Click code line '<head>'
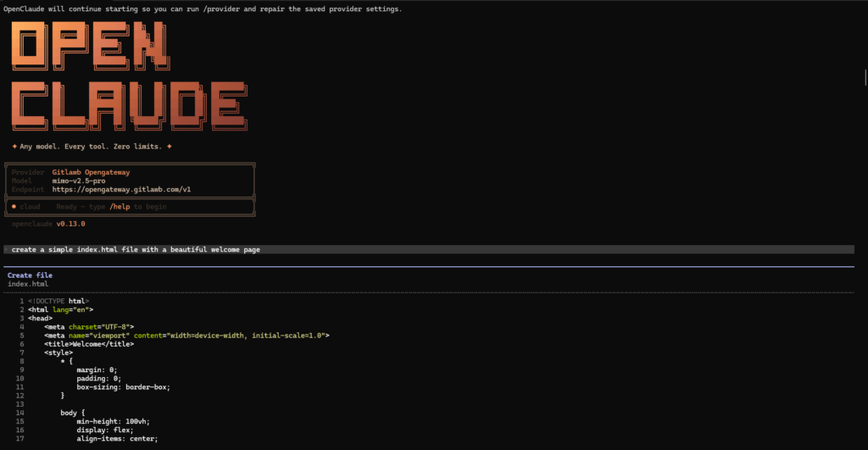This screenshot has height=450, width=868. click(40, 319)
